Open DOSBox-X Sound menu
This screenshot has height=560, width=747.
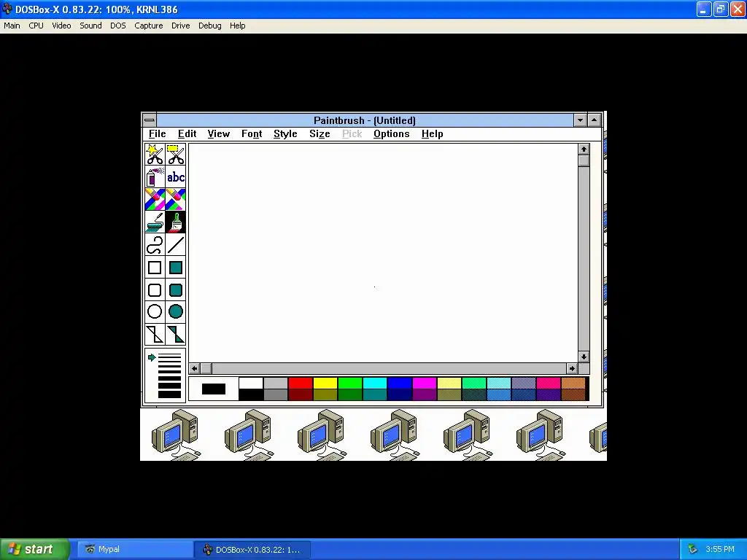pos(90,26)
